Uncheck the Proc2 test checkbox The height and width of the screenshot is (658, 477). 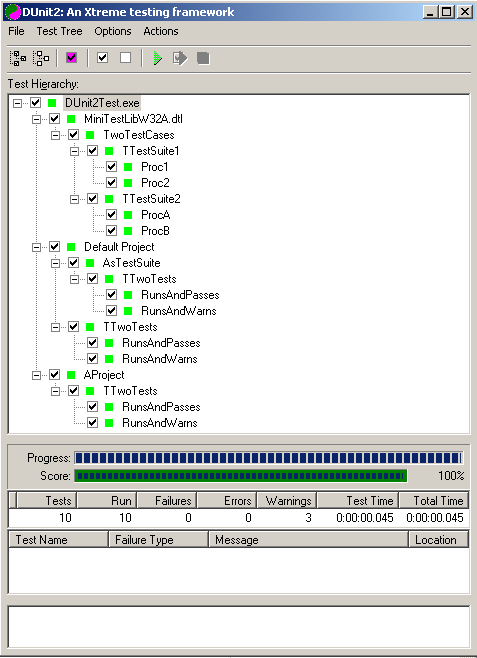point(111,183)
